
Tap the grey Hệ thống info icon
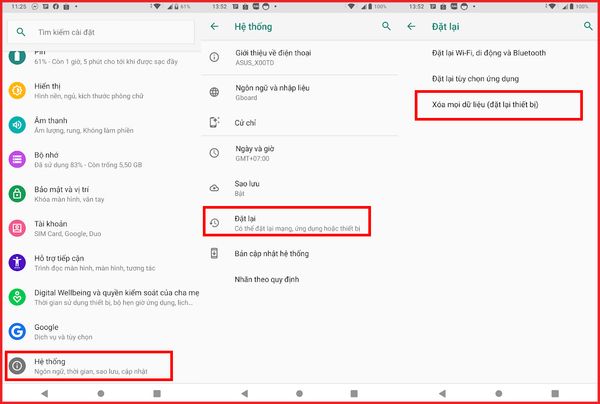(17, 366)
